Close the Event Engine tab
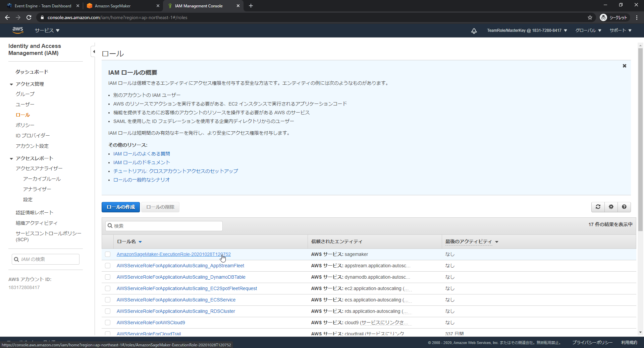644x348 pixels. (x=78, y=6)
